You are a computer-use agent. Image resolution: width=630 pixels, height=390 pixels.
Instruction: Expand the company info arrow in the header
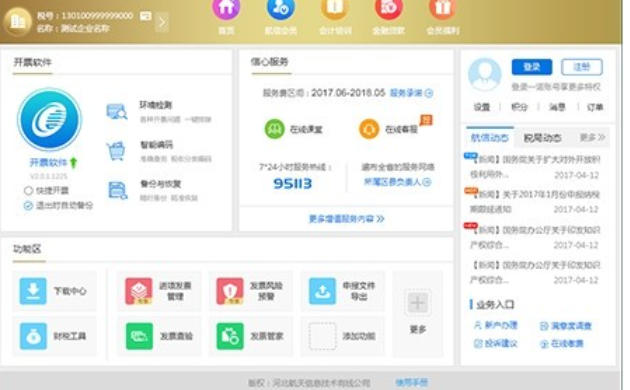click(x=162, y=22)
